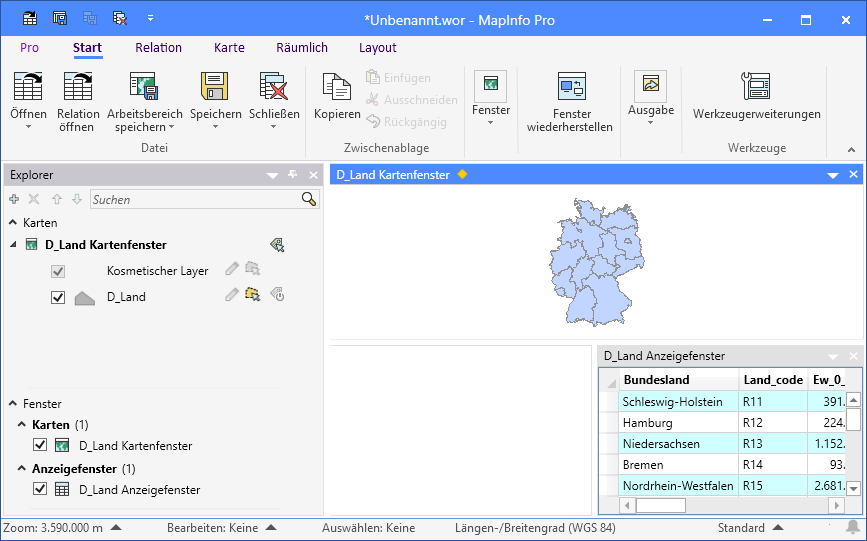Collapse Anzeigefenster (1) group
The height and width of the screenshot is (541, 867).
coord(22,468)
